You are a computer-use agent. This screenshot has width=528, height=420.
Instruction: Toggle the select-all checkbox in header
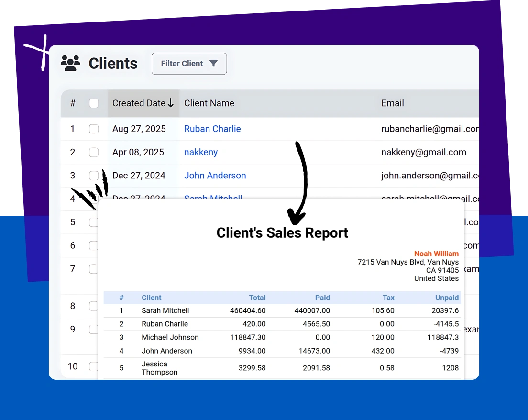pos(94,103)
